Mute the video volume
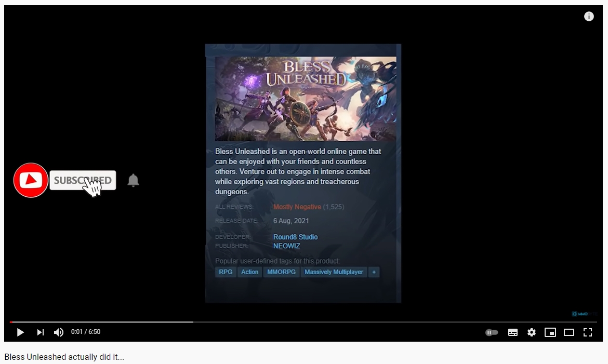 pos(59,332)
